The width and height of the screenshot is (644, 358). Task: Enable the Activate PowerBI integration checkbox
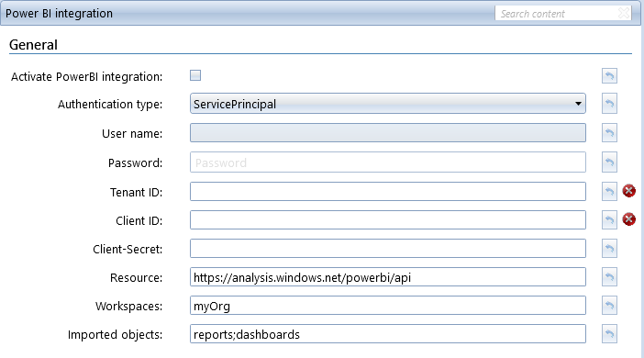click(195, 75)
